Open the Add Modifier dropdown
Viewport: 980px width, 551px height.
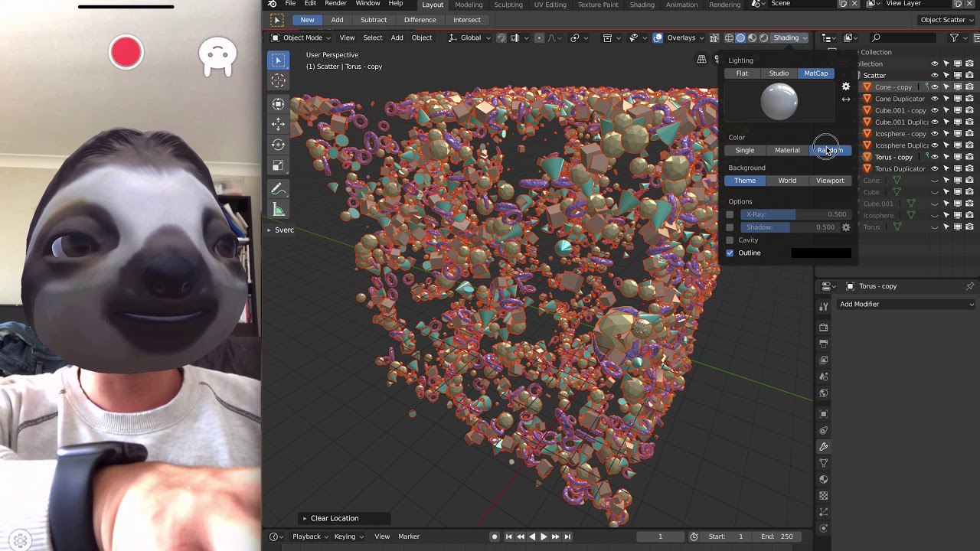(907, 305)
